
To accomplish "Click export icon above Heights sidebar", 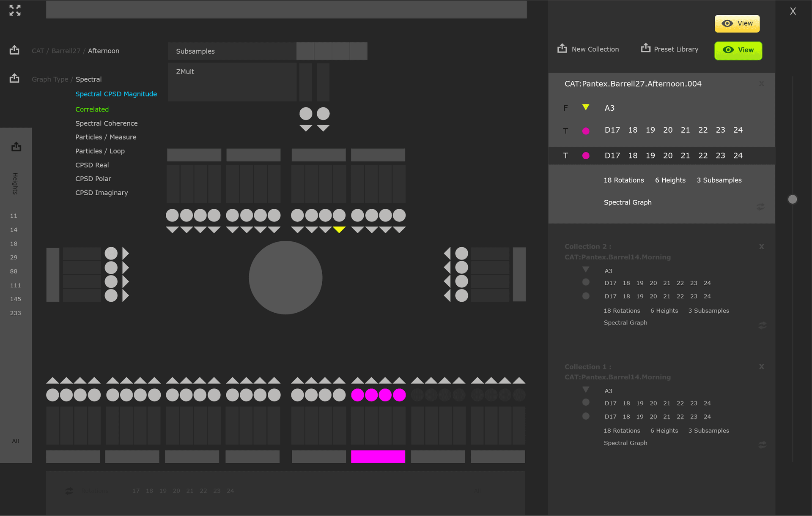I will (16, 147).
